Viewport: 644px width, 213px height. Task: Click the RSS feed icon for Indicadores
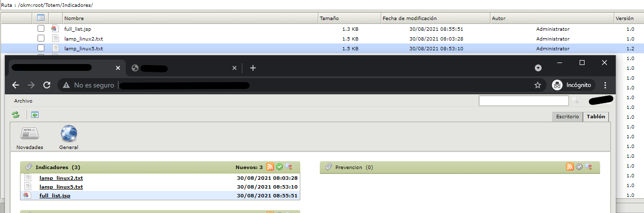270,167
